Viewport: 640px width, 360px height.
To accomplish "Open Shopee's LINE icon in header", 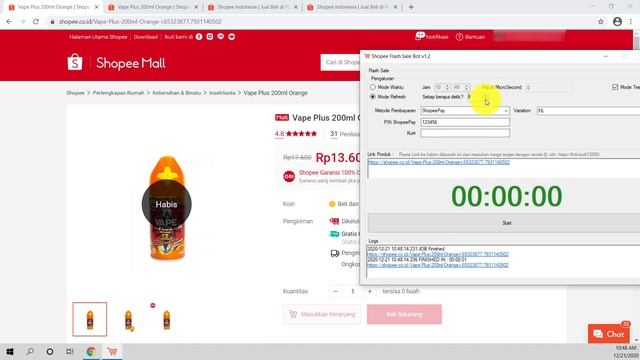I will [x=221, y=37].
